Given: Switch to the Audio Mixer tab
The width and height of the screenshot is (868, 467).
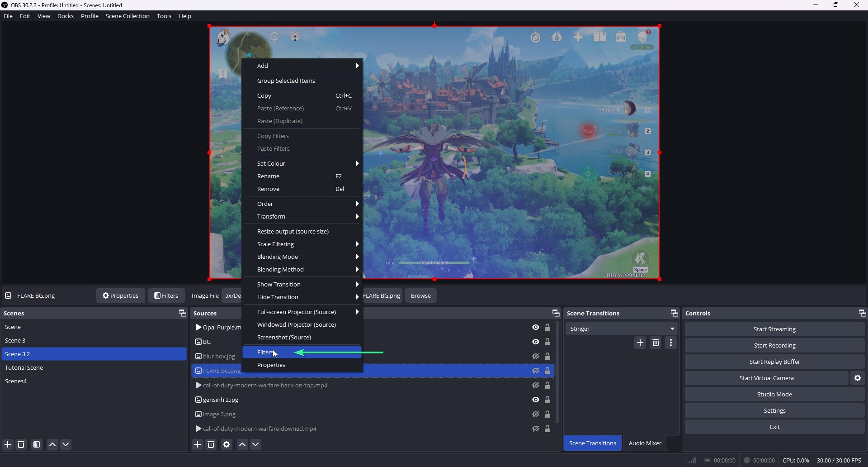Looking at the screenshot, I should [x=645, y=443].
